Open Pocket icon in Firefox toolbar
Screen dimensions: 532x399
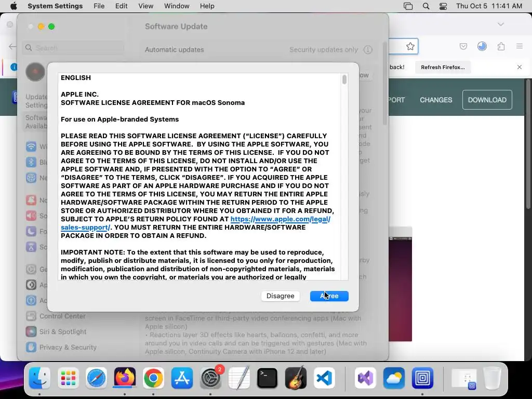[463, 46]
